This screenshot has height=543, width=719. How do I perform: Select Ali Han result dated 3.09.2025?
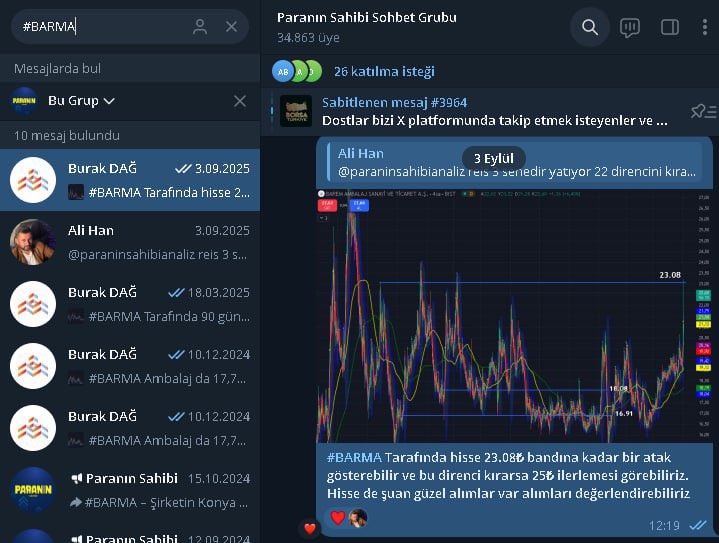[x=130, y=242]
